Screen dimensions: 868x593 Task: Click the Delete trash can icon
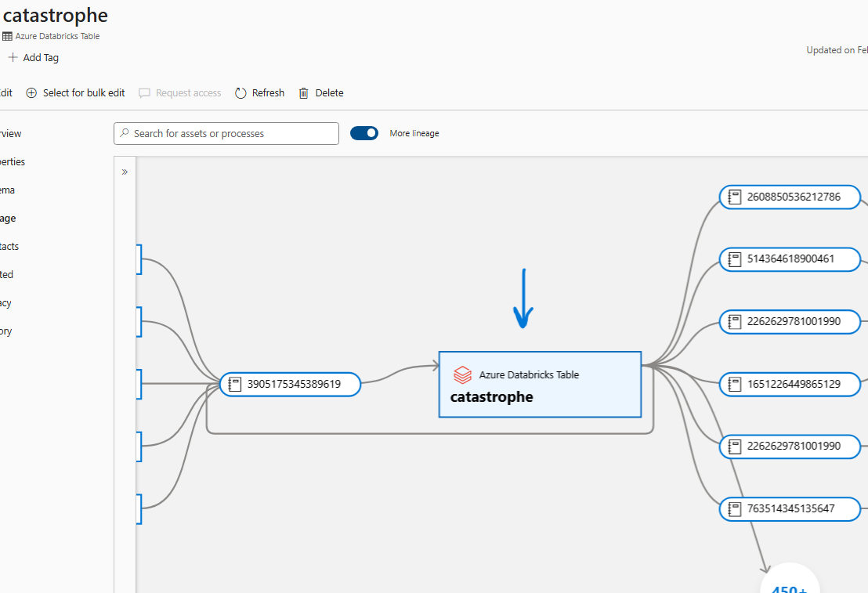tap(303, 93)
